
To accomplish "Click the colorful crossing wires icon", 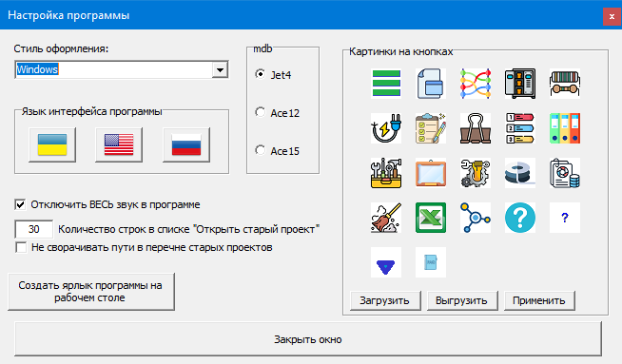I will tap(476, 84).
